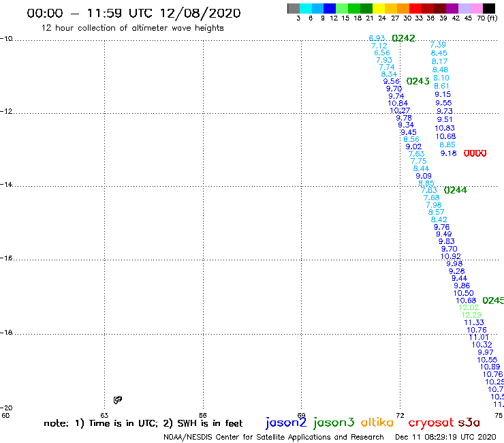Select the 12.02 green wave height value

point(469,307)
